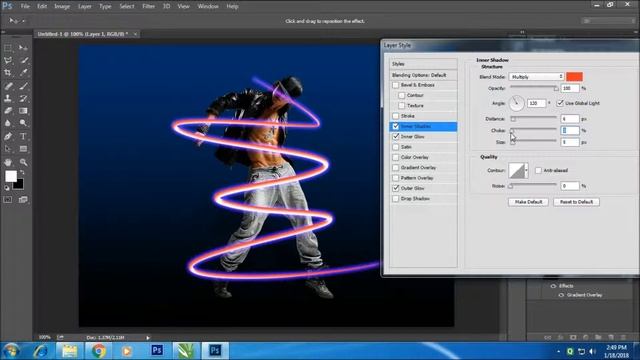Open the Layer menu
Image resolution: width=640 pixels, height=360 pixels.
[x=84, y=6]
